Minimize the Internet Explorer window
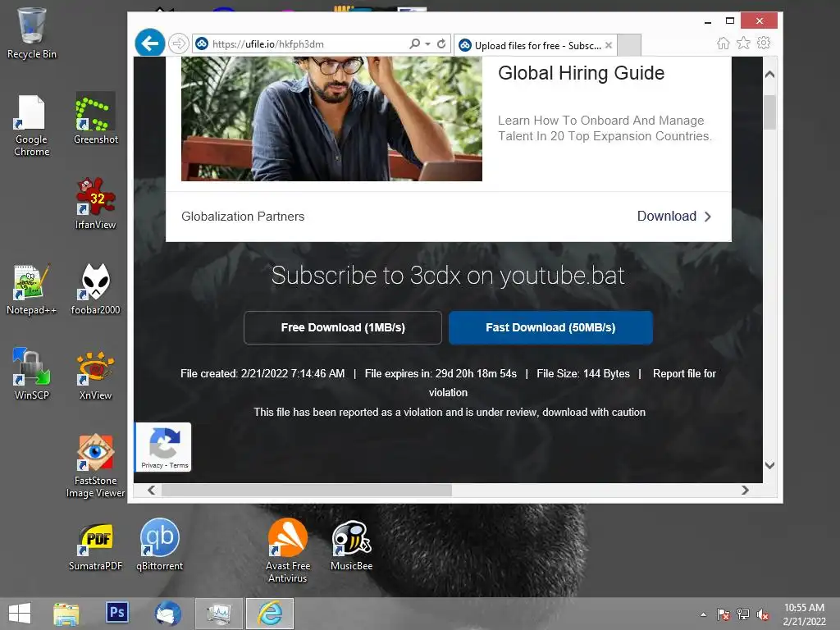 (708, 21)
